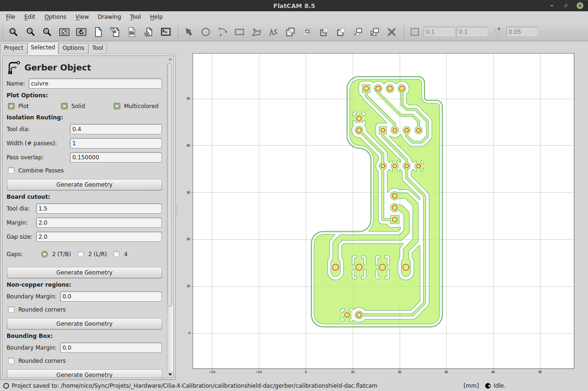Open the command line shell icon
Image resolution: width=588 pixels, height=391 pixels.
click(166, 32)
